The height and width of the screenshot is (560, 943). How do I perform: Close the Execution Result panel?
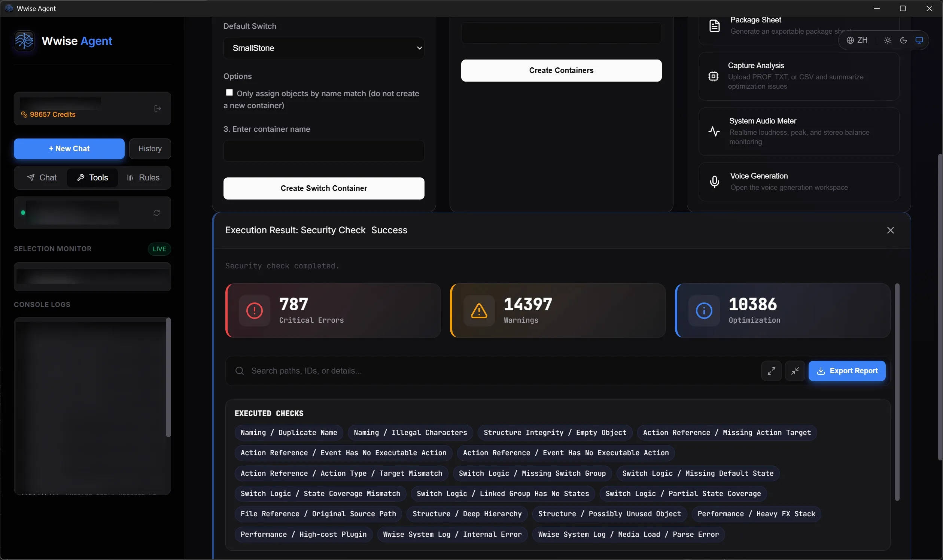pos(891,230)
